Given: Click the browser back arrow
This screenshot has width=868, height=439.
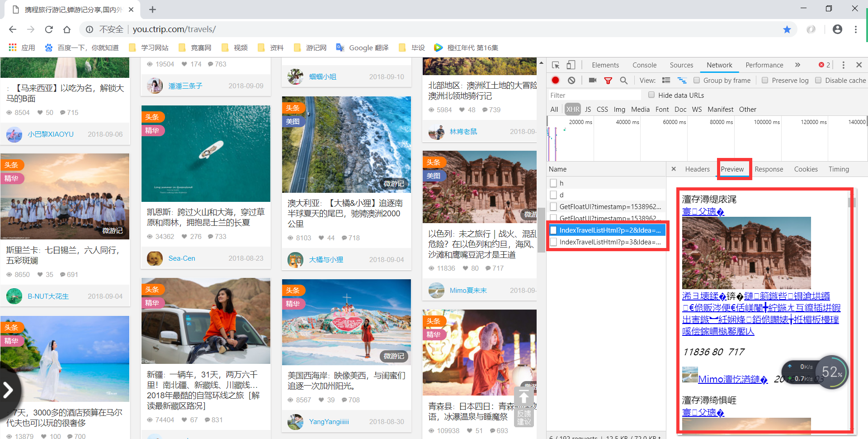Looking at the screenshot, I should click(x=13, y=29).
